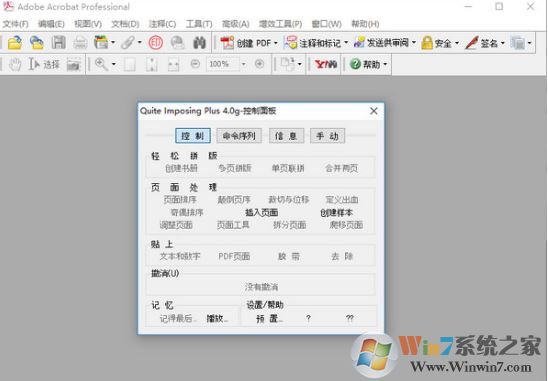The image size is (548, 381).
Task: Click the 定义出血 option
Action: 342,200
